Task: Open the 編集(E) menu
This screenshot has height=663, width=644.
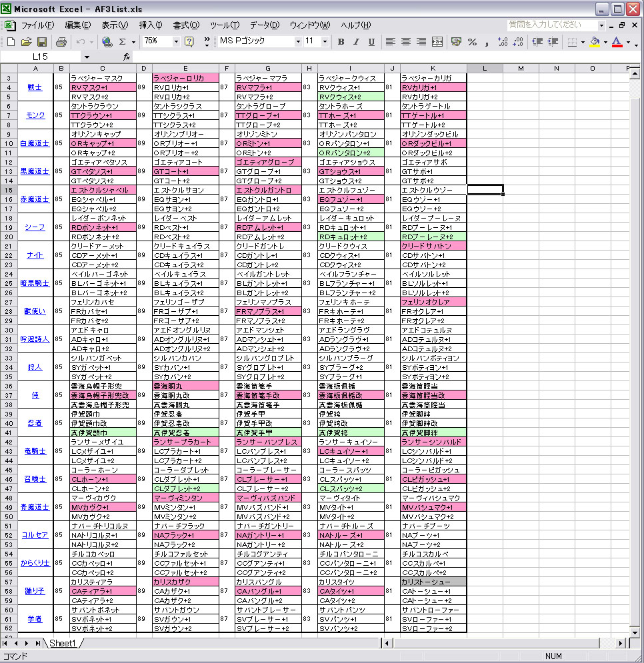Action: point(78,25)
